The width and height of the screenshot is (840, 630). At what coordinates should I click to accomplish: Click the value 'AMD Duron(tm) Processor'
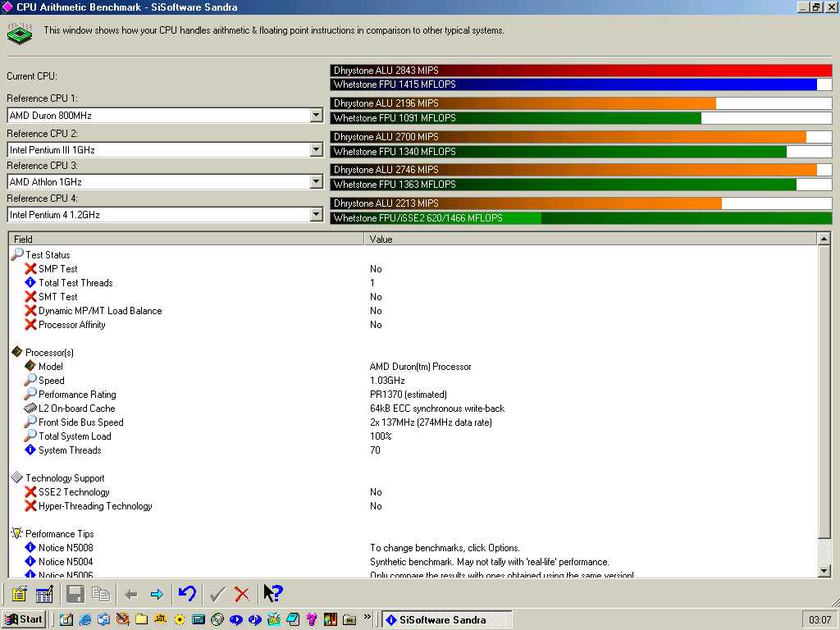coord(421,367)
